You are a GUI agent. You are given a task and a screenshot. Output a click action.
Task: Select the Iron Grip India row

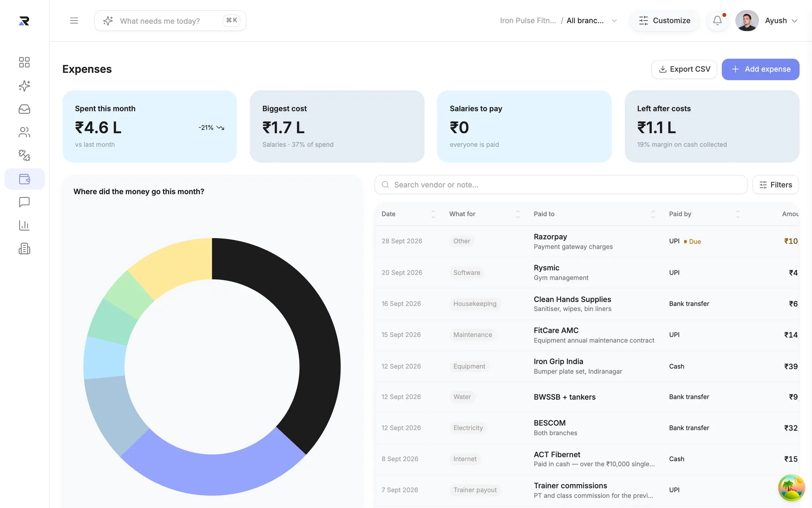(x=587, y=366)
